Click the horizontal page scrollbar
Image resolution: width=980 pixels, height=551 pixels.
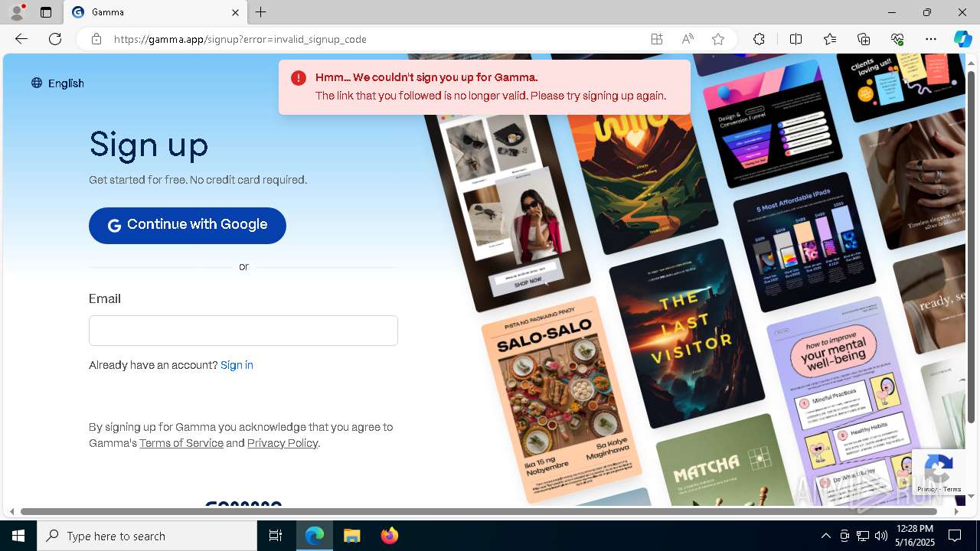479,511
